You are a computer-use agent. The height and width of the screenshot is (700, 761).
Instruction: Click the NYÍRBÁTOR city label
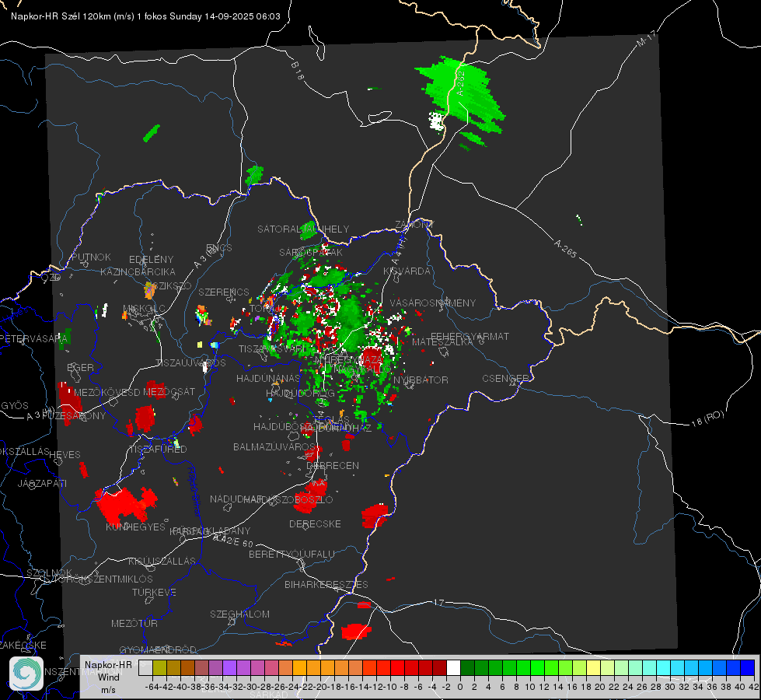421,380
